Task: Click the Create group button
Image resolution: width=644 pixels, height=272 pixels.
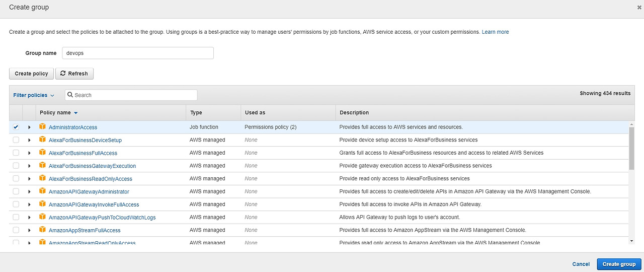Action: coord(619,264)
